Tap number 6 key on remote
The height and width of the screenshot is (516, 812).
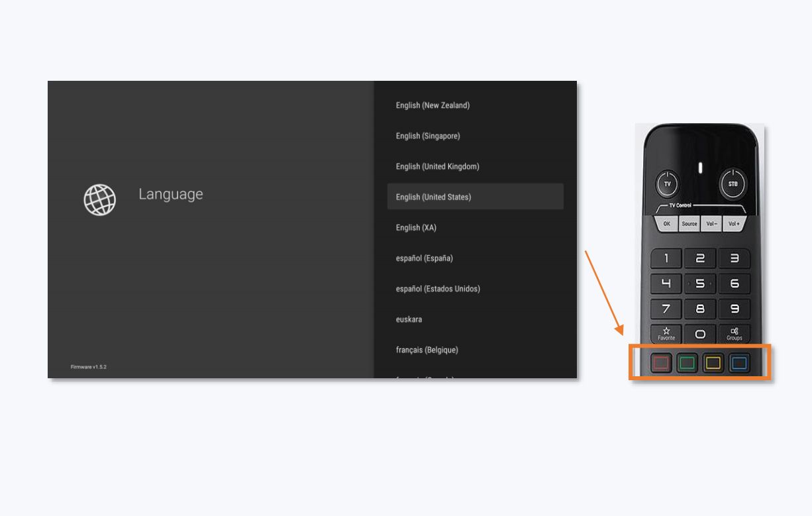point(735,284)
